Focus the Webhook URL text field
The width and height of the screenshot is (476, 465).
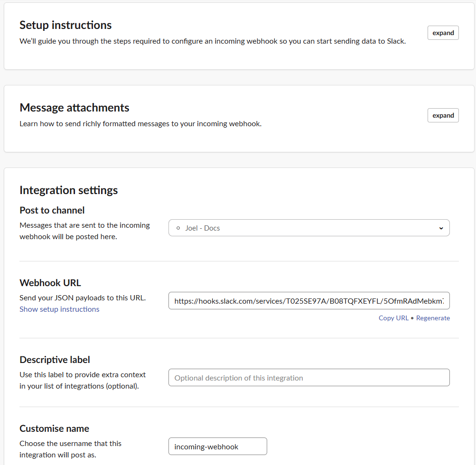click(308, 301)
